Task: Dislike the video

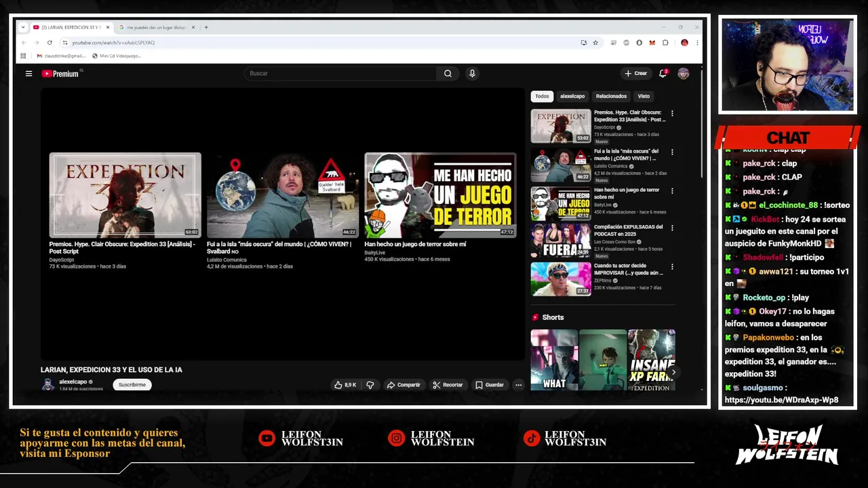Action: coord(370,385)
